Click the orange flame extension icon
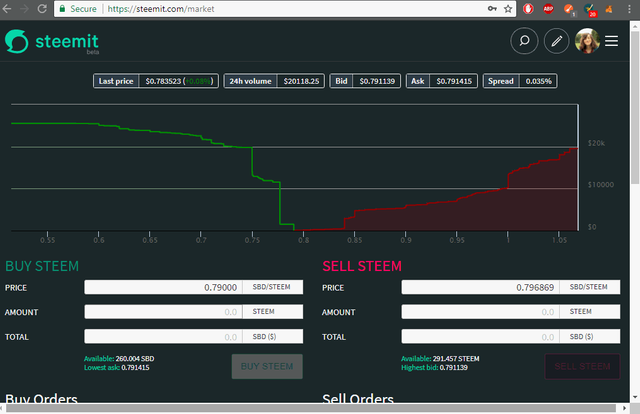This screenshot has width=640, height=414. [x=609, y=9]
